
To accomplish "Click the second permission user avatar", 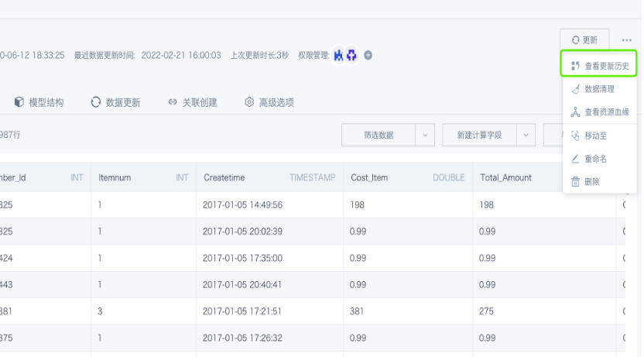I will (x=352, y=55).
